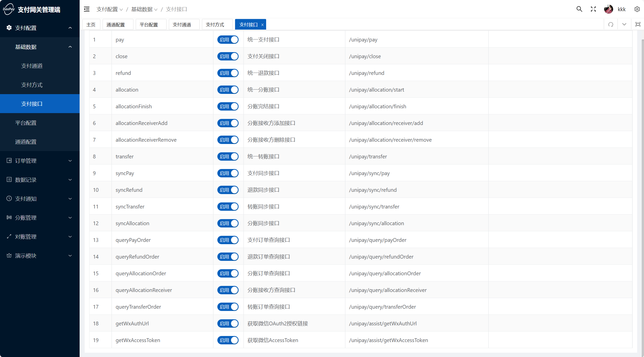Click the allocationReceiverAdd code cell
This screenshot has height=357, width=644.
coord(162,123)
